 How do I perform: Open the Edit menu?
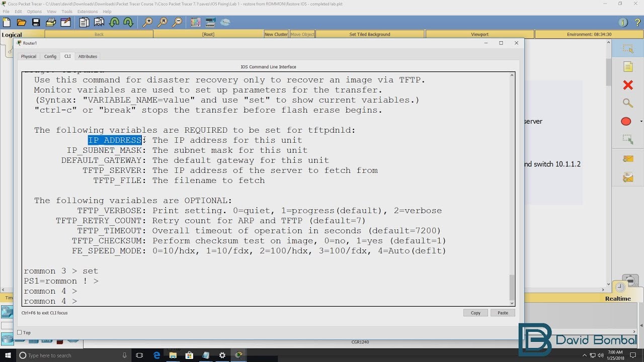18,12
